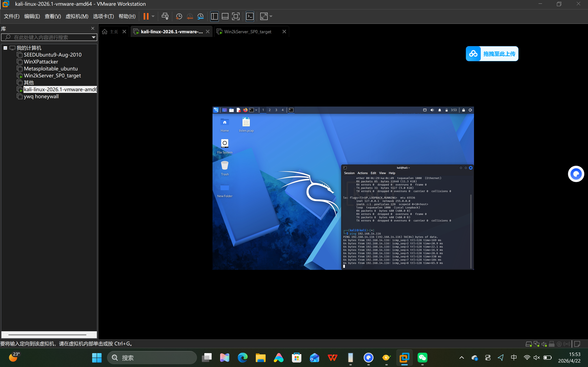588x367 pixels.
Task: Revert to previous snapshot icon
Action: pyautogui.click(x=190, y=16)
